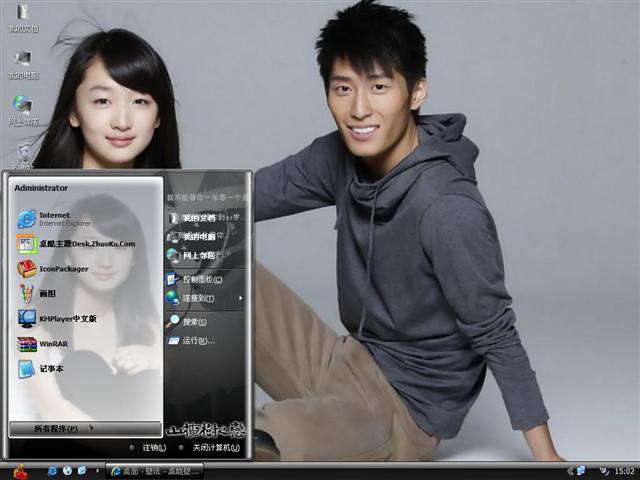Screen dimensions: 640x480
Task: Open 我的文档 in Start menu right pane
Action: (x=200, y=217)
